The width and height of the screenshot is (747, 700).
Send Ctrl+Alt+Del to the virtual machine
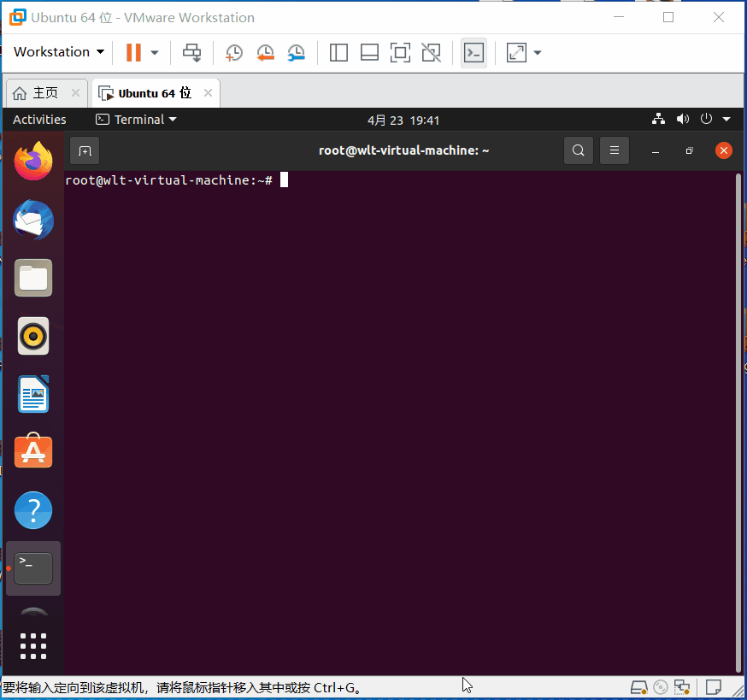[x=192, y=52]
